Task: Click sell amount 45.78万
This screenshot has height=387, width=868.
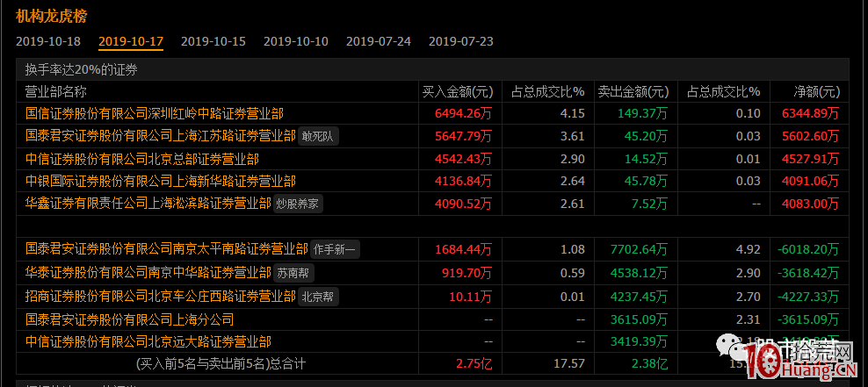Action: [x=646, y=181]
